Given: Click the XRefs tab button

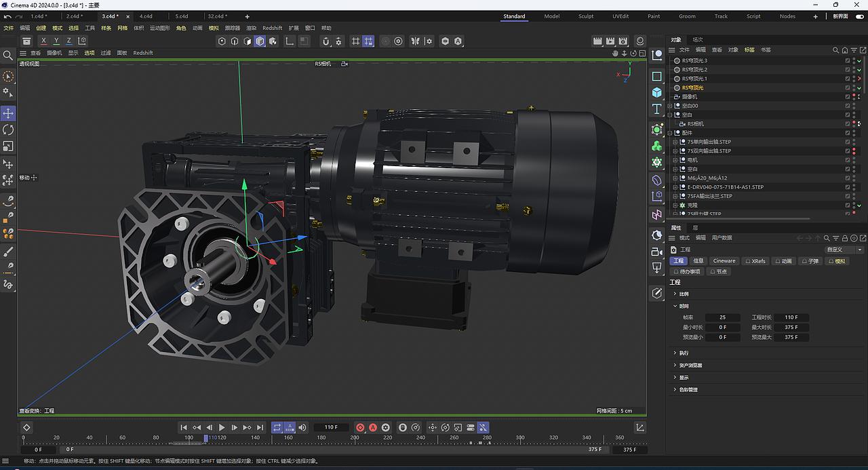Looking at the screenshot, I should (755, 261).
